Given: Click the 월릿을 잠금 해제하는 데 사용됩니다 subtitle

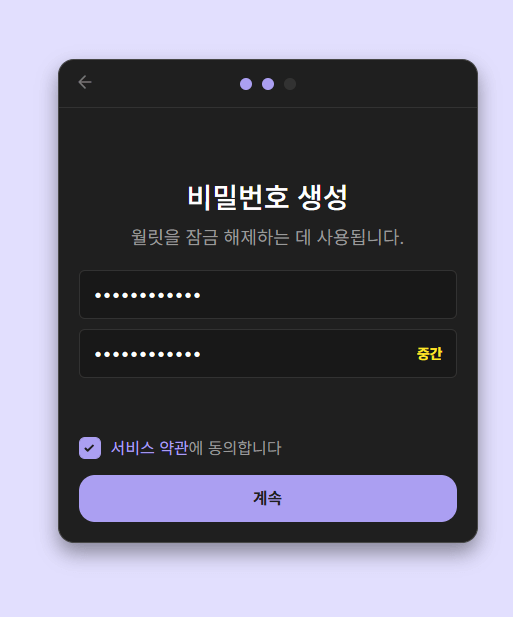Looking at the screenshot, I should coord(268,237).
